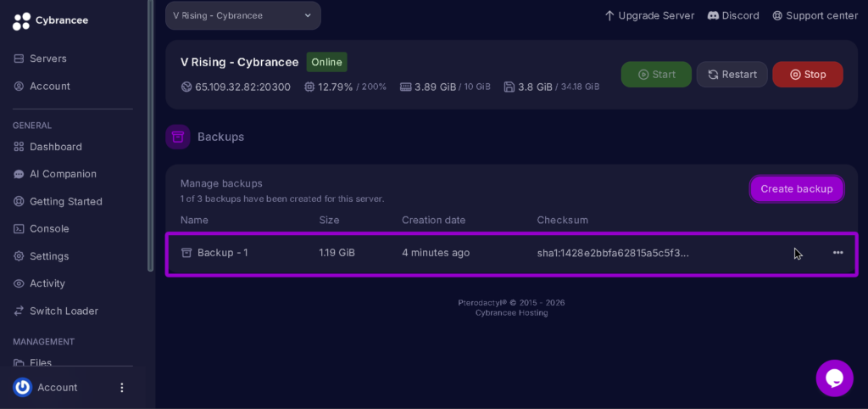
Task: Click the disk usage 3.8 GiB value
Action: coord(535,87)
